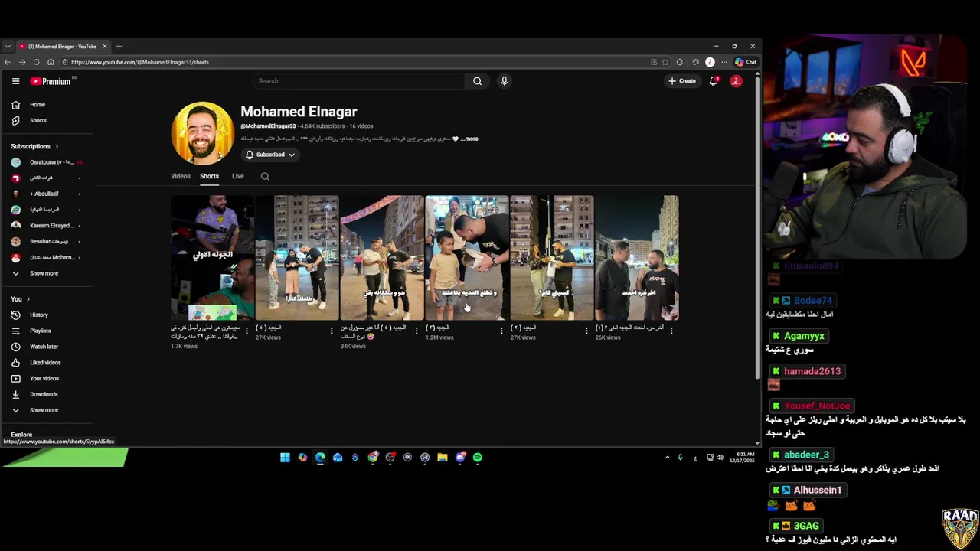The width and height of the screenshot is (980, 551).
Task: Click the taskbar volume icon
Action: tap(720, 458)
